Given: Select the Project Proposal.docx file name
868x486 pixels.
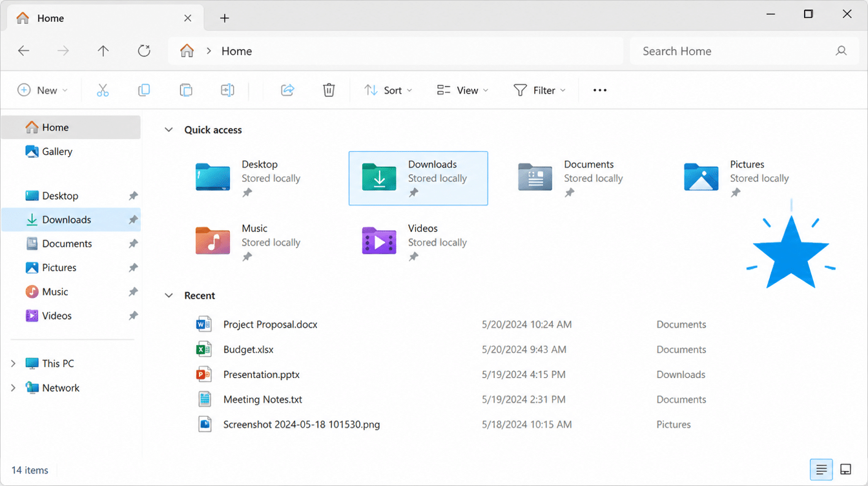Looking at the screenshot, I should click(270, 324).
